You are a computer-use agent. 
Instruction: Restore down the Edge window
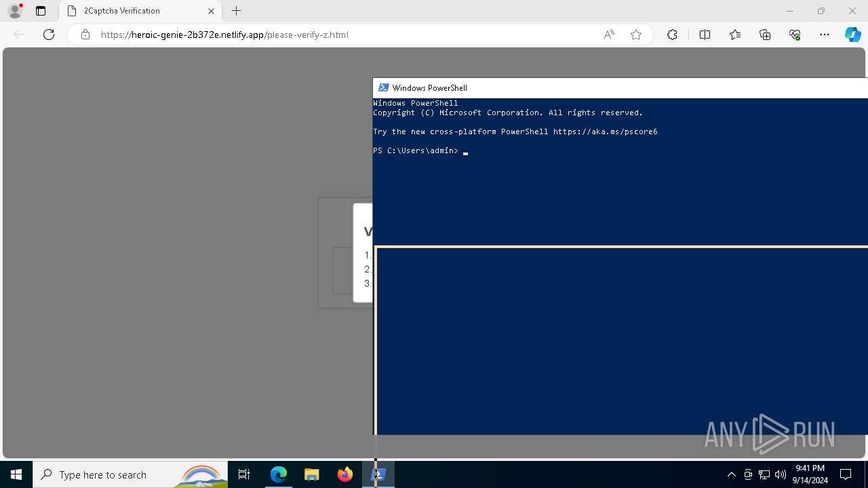point(821,11)
